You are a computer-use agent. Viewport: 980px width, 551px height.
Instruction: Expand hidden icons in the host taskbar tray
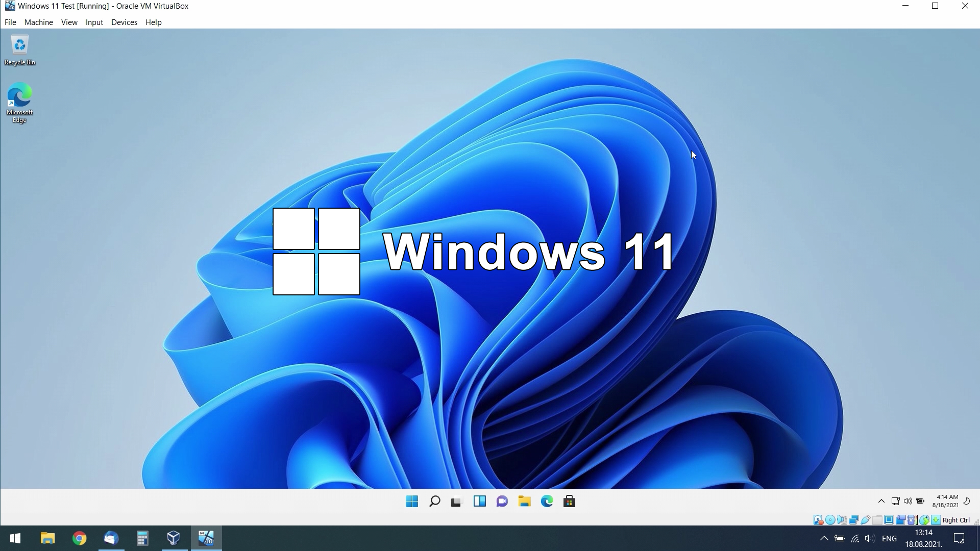(825, 538)
